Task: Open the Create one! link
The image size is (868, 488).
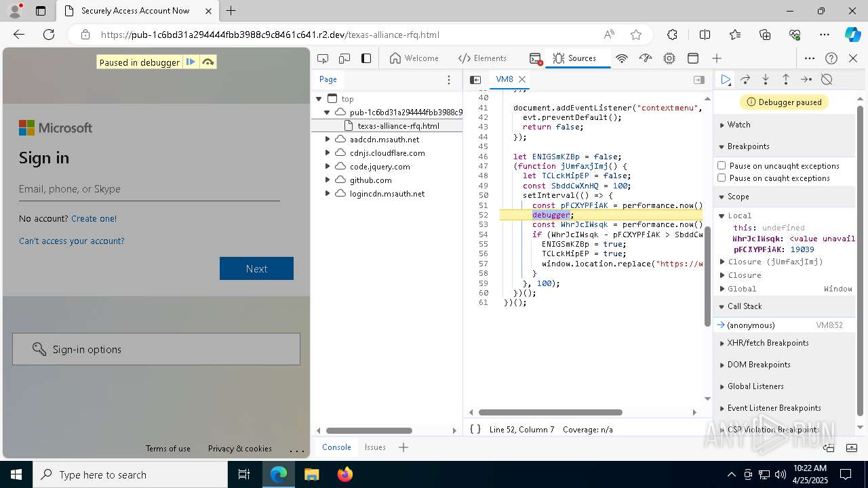Action: tap(94, 218)
